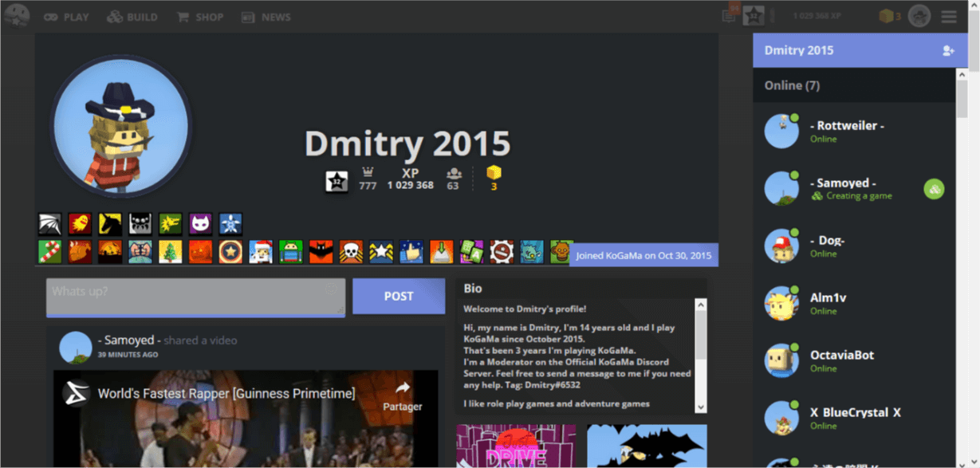The height and width of the screenshot is (468, 980).
Task: Click Dmitry 2015's large profile avatar
Action: tap(121, 126)
